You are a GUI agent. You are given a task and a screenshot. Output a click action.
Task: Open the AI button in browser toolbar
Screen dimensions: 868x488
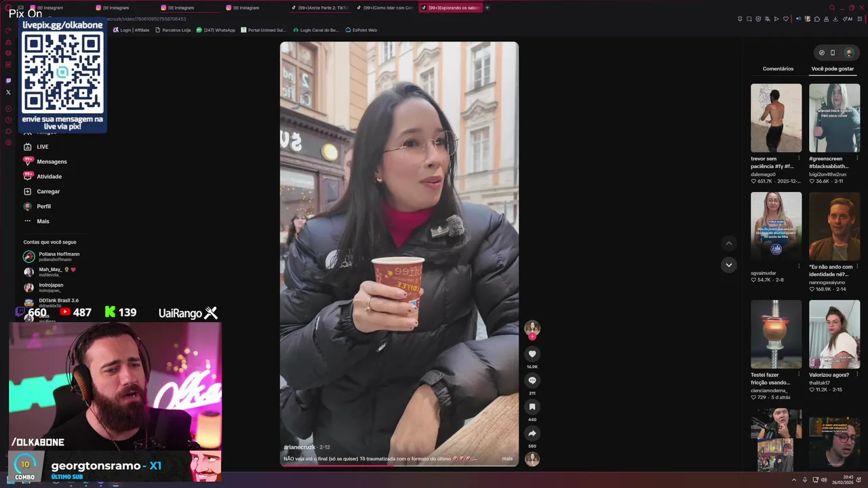coord(848,19)
